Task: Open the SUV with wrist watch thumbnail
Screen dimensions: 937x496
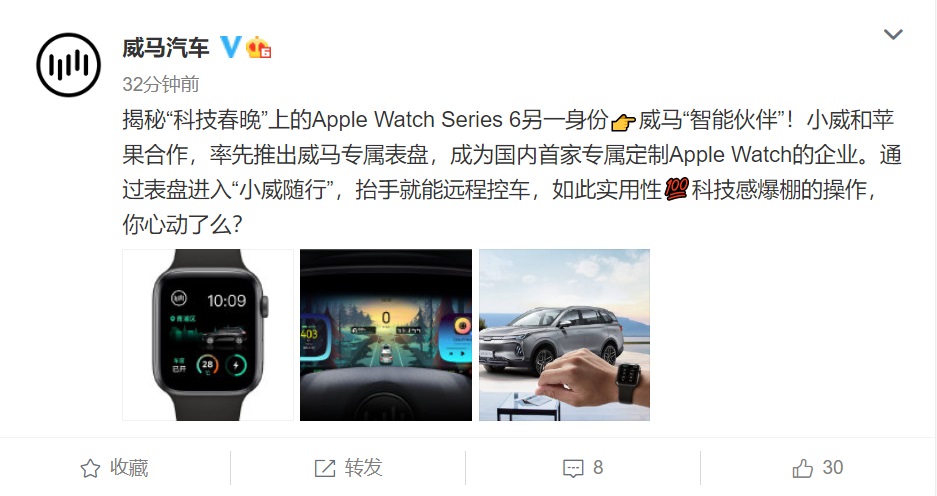Action: coord(564,335)
